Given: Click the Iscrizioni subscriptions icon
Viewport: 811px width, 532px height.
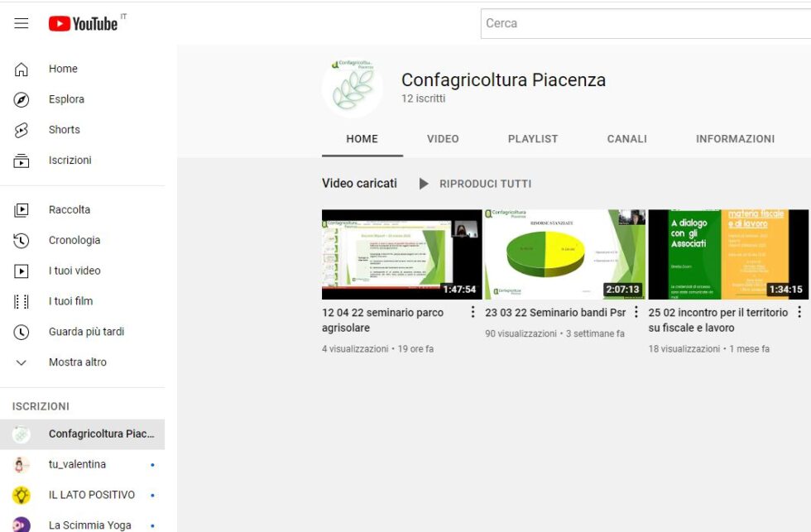Looking at the screenshot, I should tap(22, 161).
